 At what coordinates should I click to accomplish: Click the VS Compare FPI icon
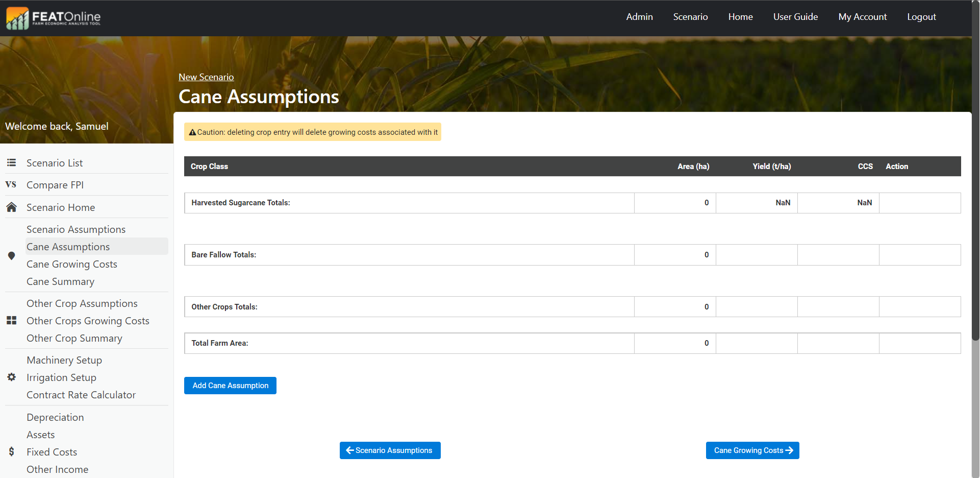pos(11,184)
